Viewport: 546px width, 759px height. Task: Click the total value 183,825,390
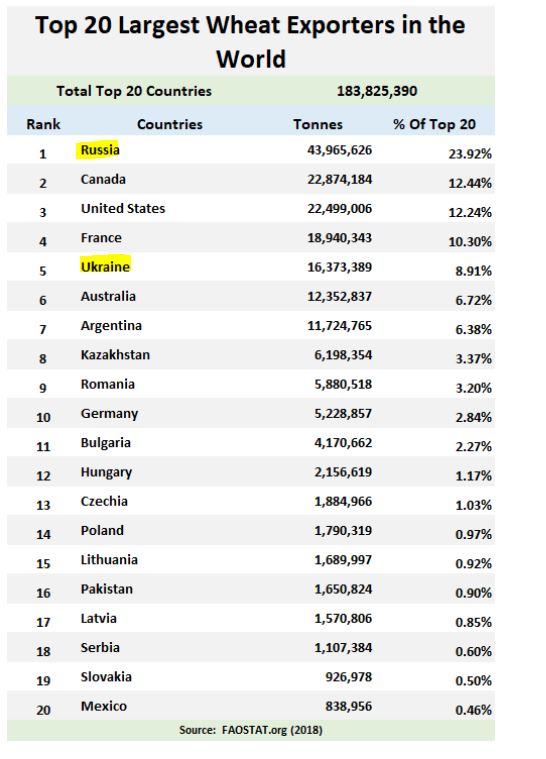click(x=377, y=91)
